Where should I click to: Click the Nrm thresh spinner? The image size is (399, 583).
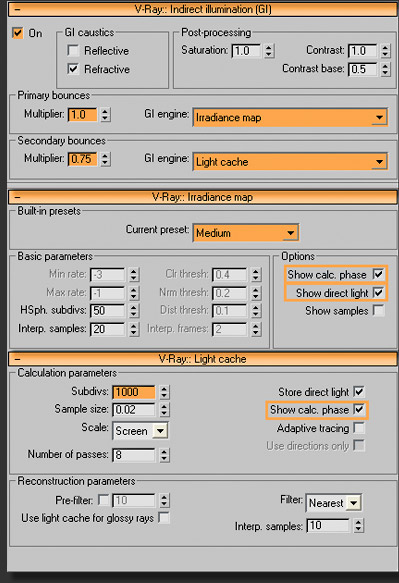[255, 293]
